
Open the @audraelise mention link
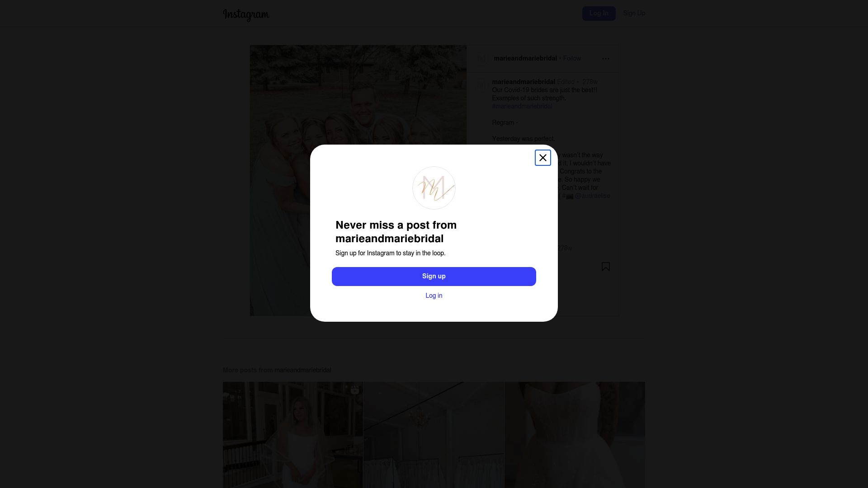(x=592, y=196)
